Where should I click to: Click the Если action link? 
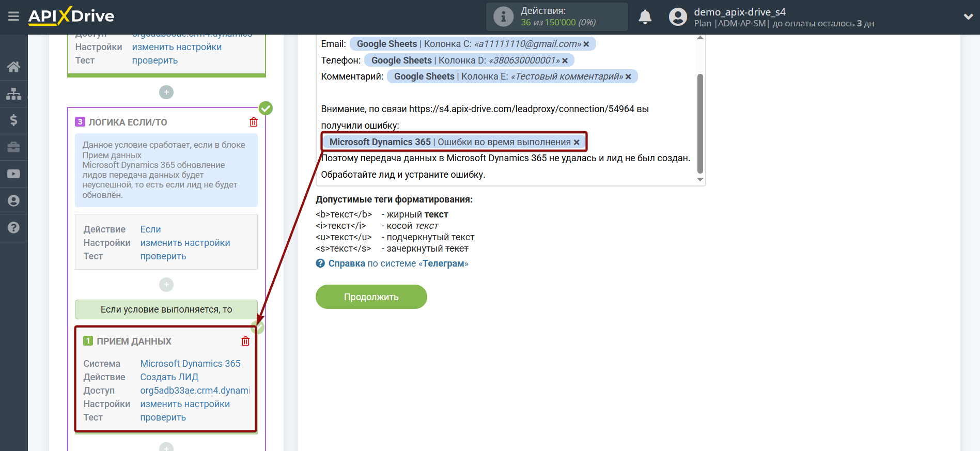[151, 229]
